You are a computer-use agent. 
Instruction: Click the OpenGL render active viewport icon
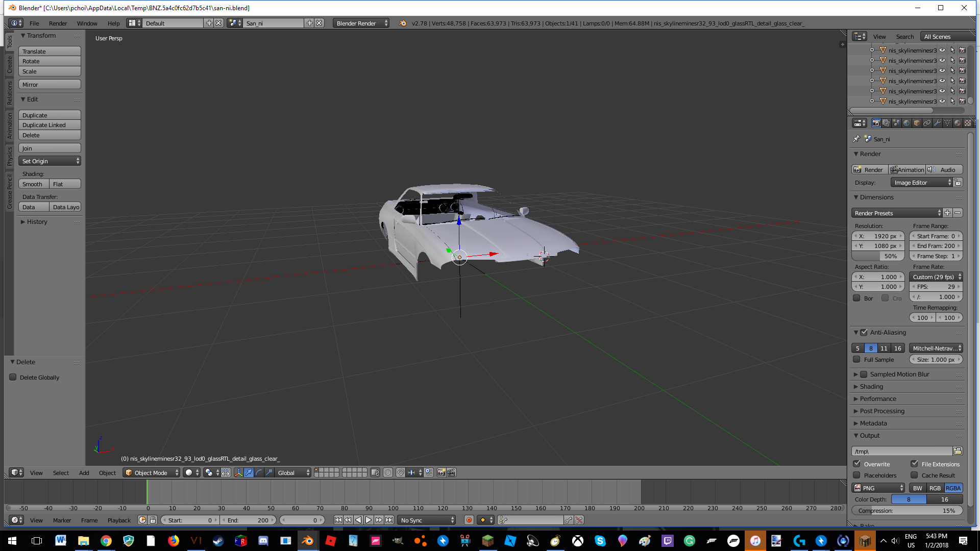(x=441, y=473)
